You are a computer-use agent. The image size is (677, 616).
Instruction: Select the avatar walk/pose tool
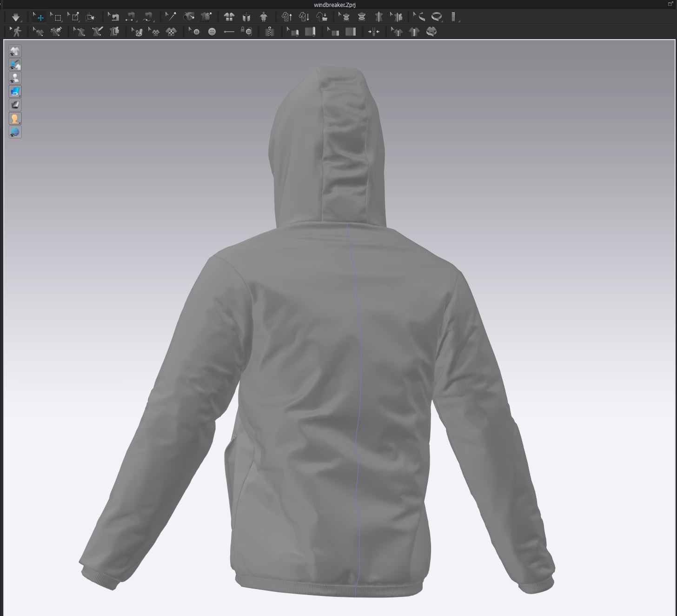tap(17, 32)
